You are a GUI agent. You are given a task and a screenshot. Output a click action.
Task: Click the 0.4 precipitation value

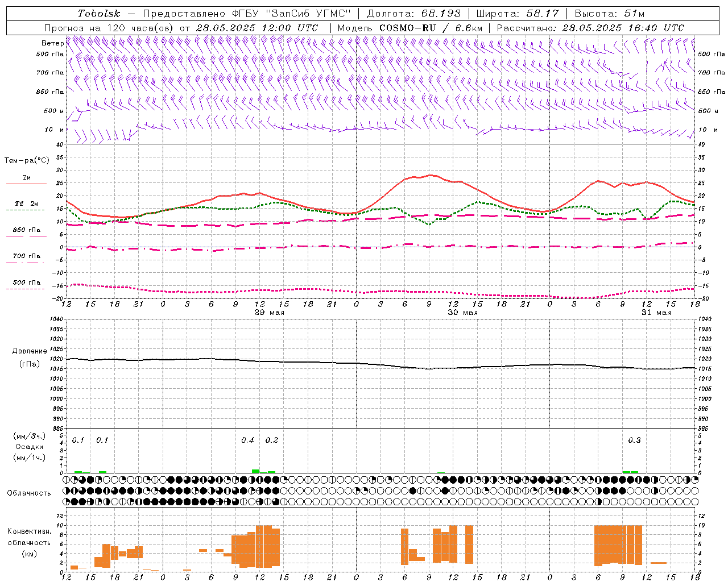(247, 440)
